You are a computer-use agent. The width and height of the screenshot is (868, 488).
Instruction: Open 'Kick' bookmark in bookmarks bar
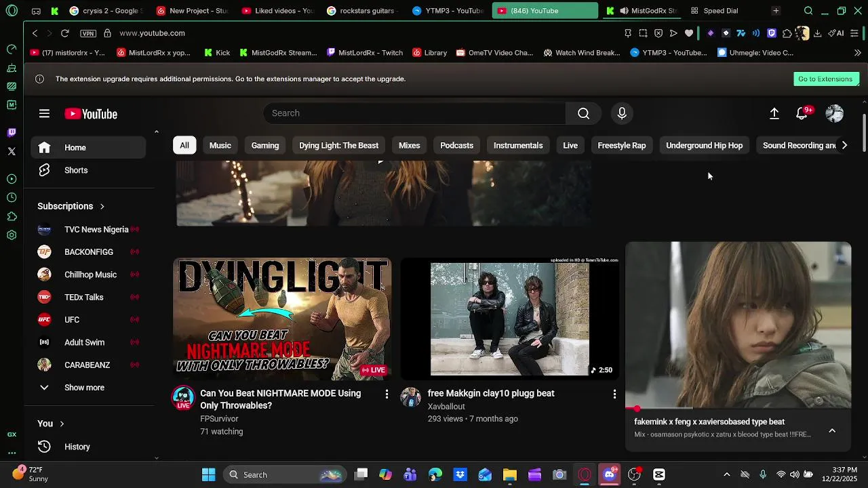coord(217,52)
